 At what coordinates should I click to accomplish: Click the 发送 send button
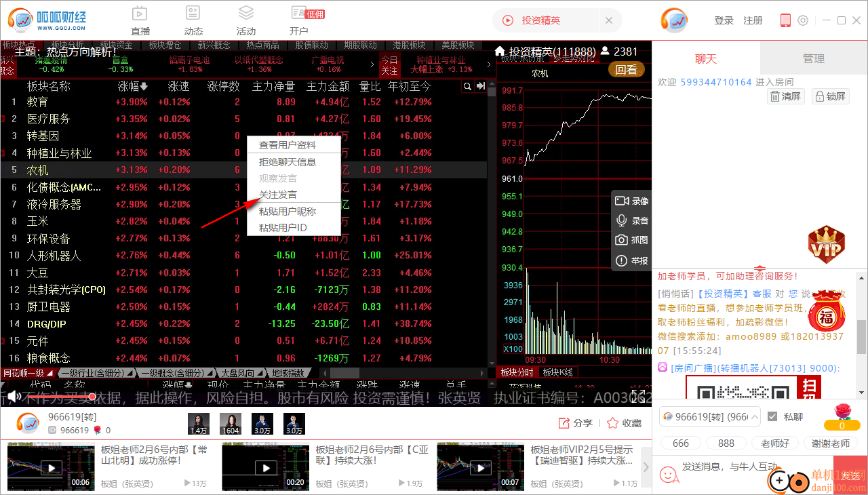[850, 475]
